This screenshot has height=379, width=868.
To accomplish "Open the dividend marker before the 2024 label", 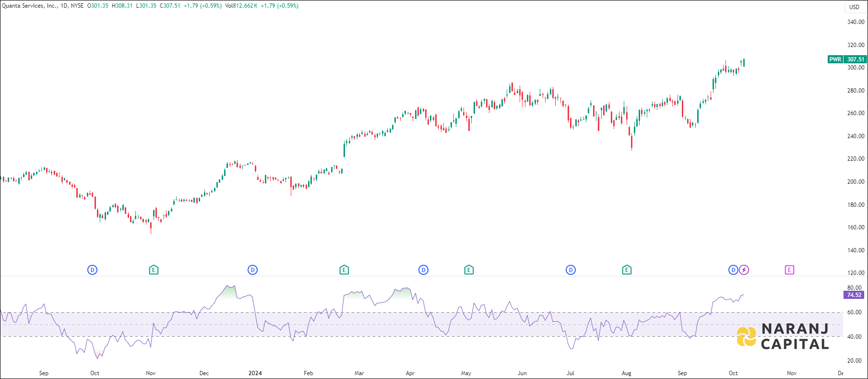I will pos(252,270).
